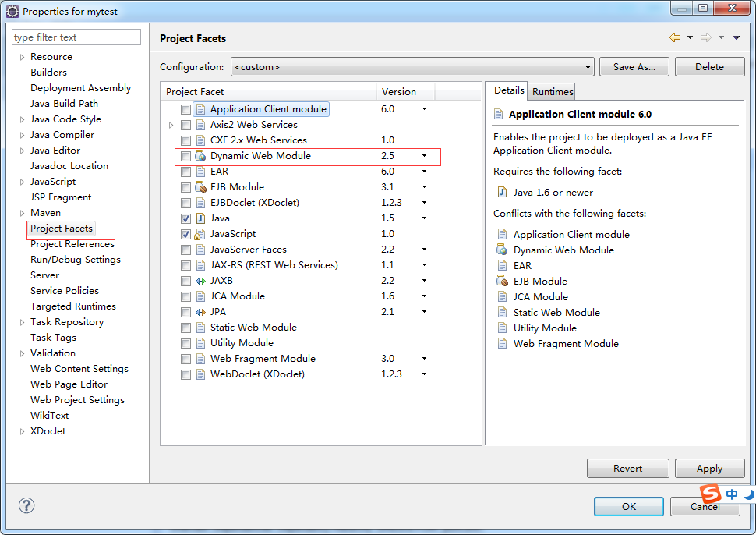This screenshot has height=535, width=756.
Task: Switch to the Runtimes tab
Action: (553, 91)
